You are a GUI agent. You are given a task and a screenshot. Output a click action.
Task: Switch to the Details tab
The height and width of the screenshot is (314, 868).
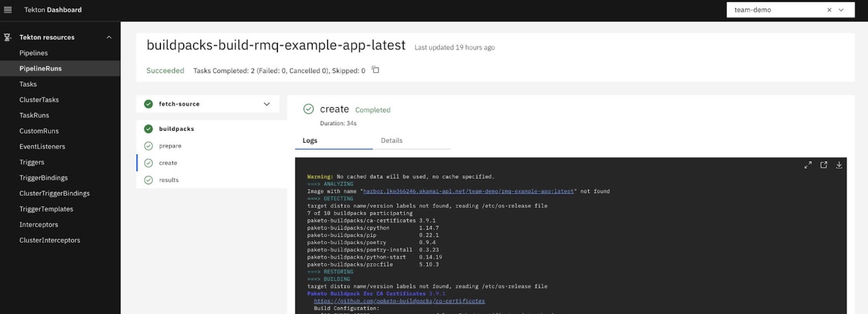tap(391, 140)
